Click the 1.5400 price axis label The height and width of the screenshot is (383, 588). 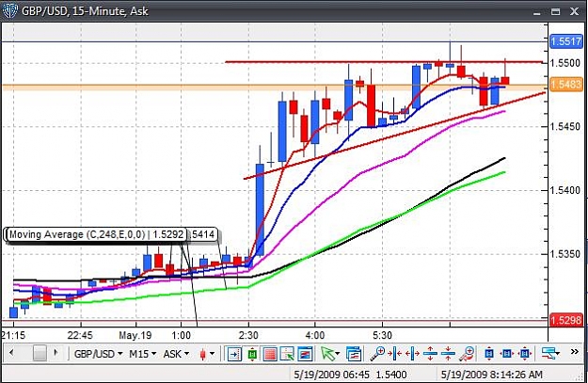click(565, 190)
